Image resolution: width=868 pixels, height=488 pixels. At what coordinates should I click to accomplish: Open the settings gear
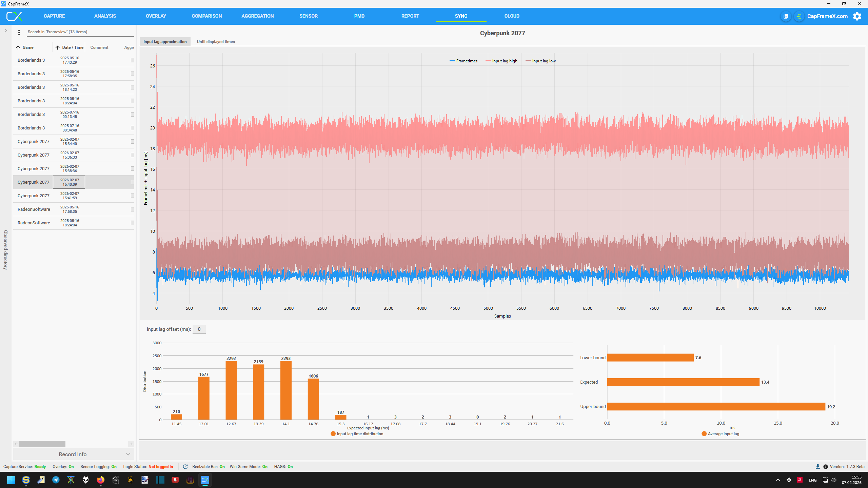[857, 16]
